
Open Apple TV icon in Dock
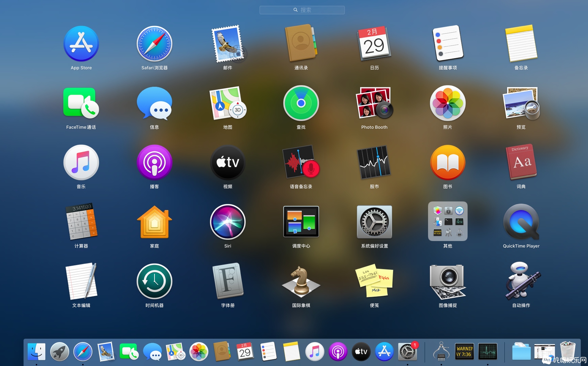click(361, 351)
